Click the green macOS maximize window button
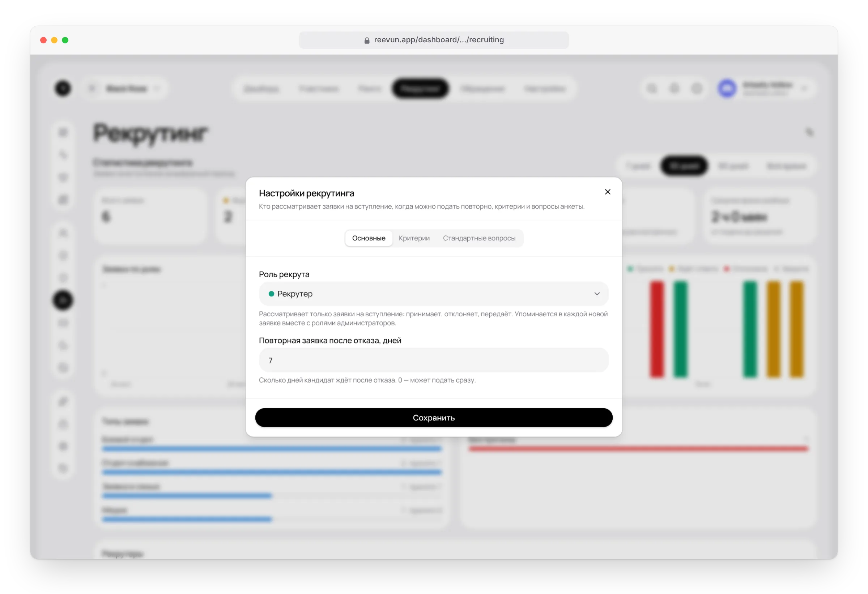Viewport: 868px width, 594px height. [x=65, y=40]
